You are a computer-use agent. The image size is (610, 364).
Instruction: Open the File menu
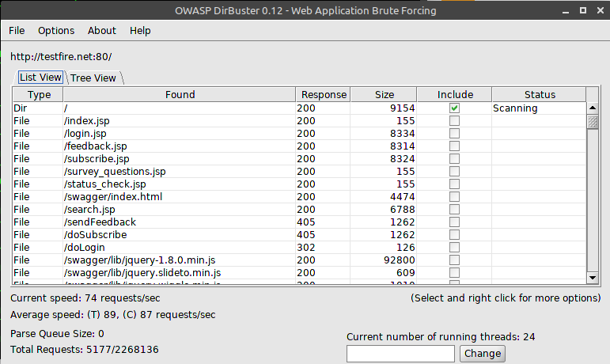[17, 30]
